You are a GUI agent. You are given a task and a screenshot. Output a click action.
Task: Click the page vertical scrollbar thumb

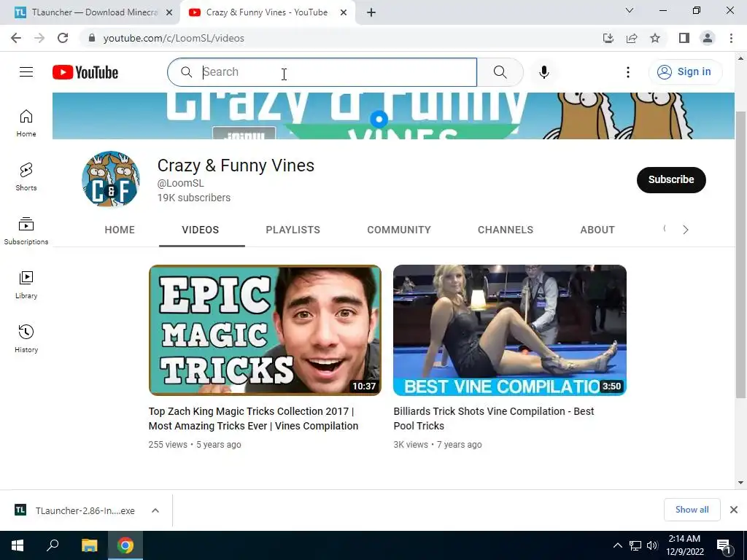740,254
